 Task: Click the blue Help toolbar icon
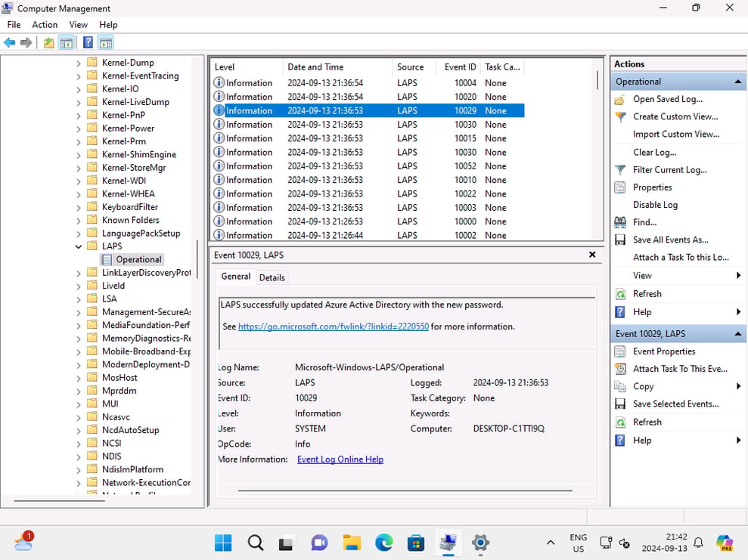(x=88, y=43)
